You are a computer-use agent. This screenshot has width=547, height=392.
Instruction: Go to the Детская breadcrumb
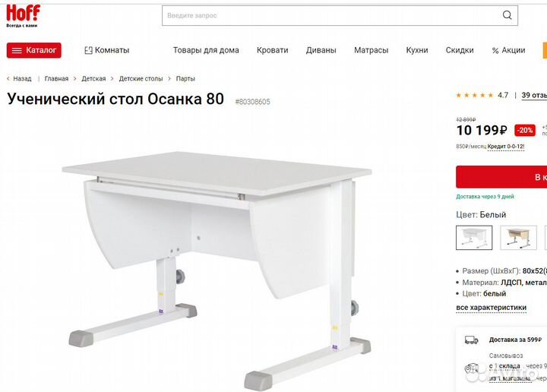pyautogui.click(x=93, y=78)
